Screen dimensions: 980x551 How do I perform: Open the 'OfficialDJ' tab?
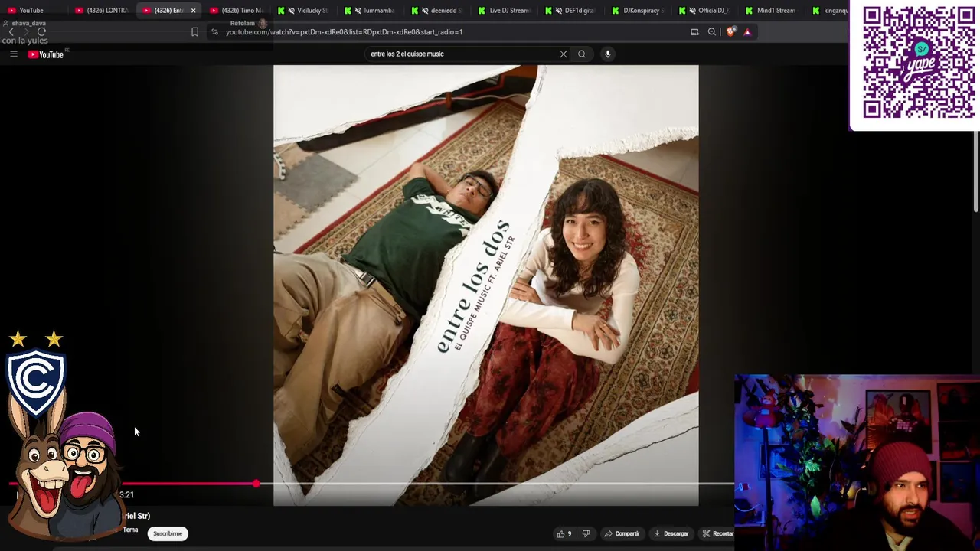tap(706, 11)
